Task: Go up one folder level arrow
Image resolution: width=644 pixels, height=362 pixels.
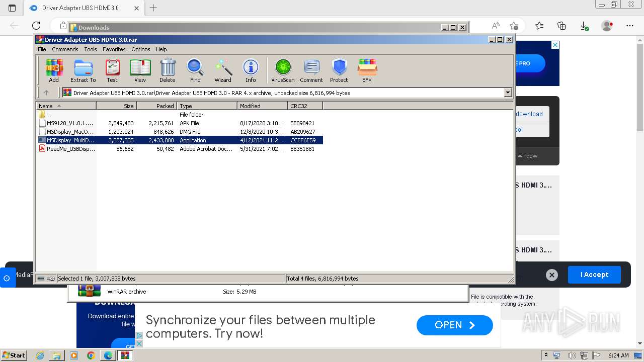Action: [46, 93]
